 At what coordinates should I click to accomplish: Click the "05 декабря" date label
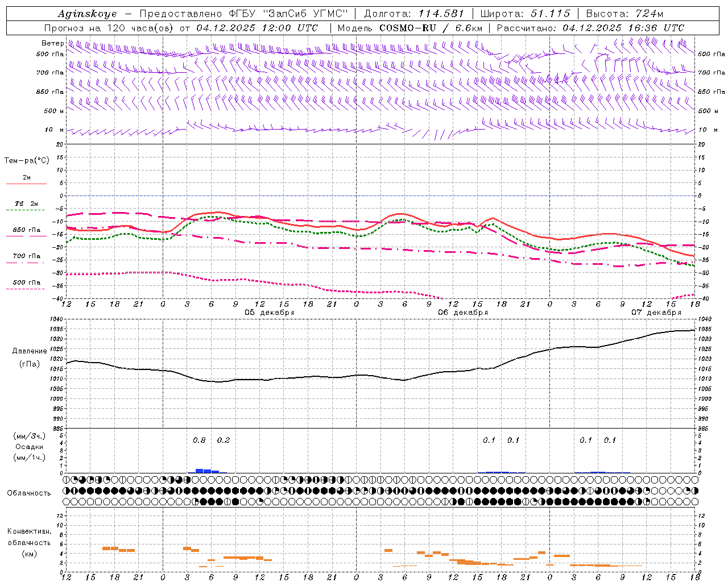[x=270, y=313]
